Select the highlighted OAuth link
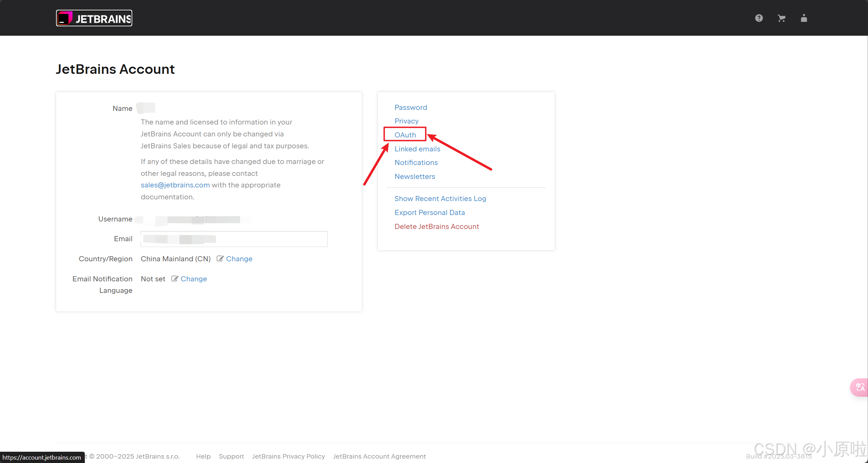Screen dimensions: 868x463 coord(405,135)
